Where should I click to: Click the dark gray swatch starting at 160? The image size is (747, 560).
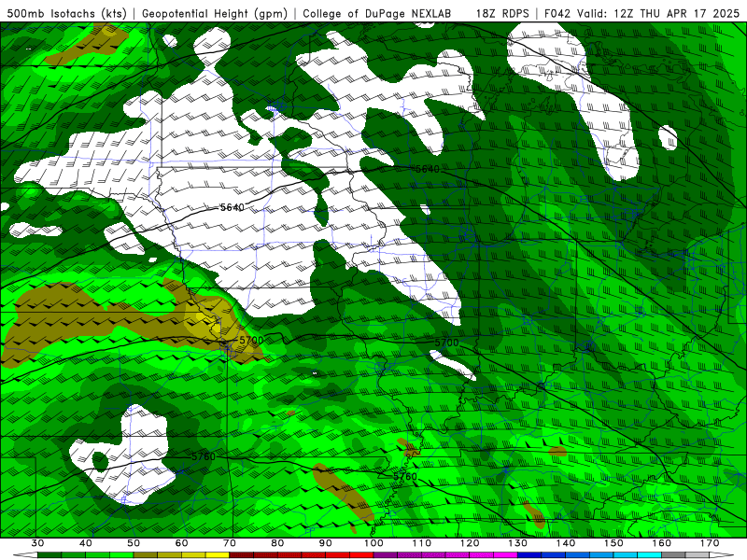[673, 554]
